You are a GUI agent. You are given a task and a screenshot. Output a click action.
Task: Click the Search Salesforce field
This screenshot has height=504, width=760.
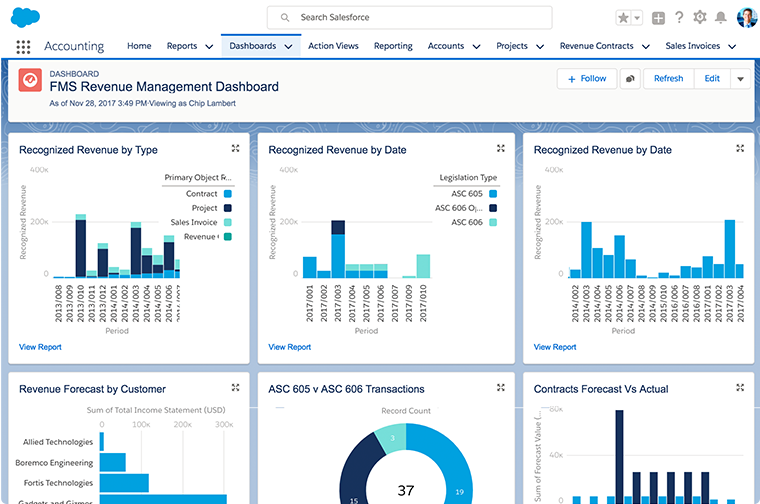pyautogui.click(x=410, y=17)
